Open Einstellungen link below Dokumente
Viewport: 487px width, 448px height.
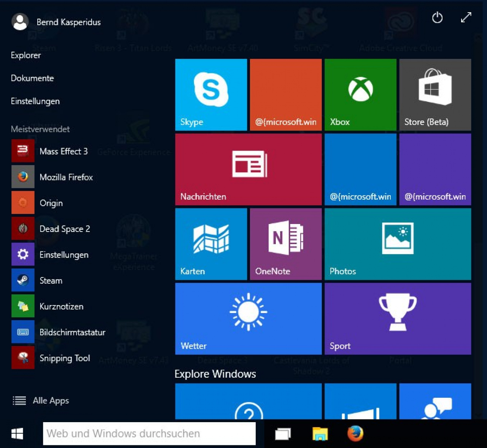pos(35,101)
